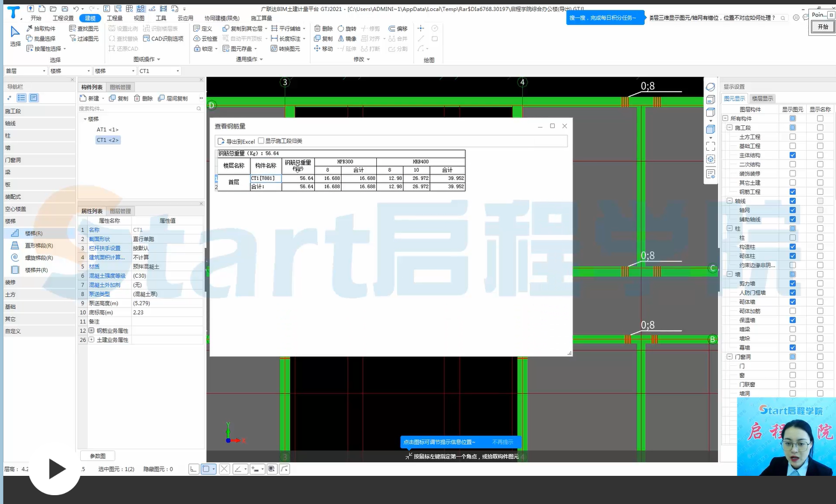Uncheck 主体结构 显示图元 checkbox
Screen dimensions: 836x504
point(792,155)
